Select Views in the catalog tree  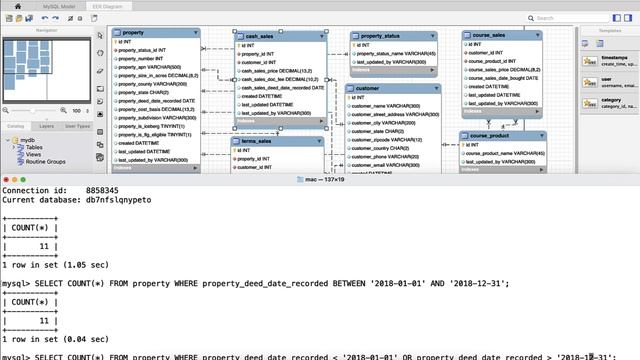[x=33, y=155]
